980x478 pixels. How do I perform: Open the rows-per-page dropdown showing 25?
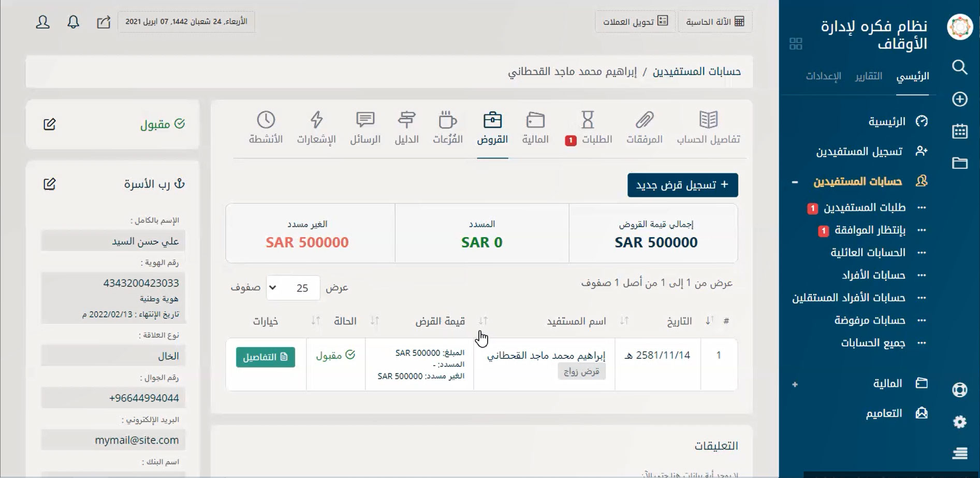293,288
